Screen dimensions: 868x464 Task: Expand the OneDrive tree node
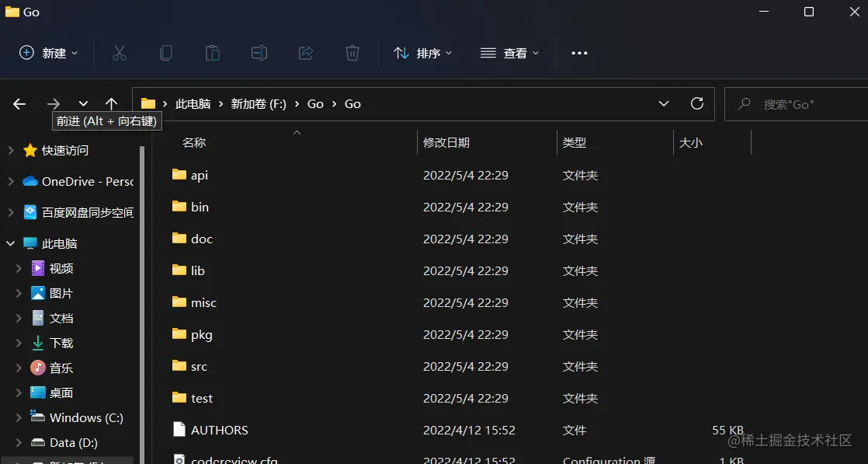coord(11,181)
